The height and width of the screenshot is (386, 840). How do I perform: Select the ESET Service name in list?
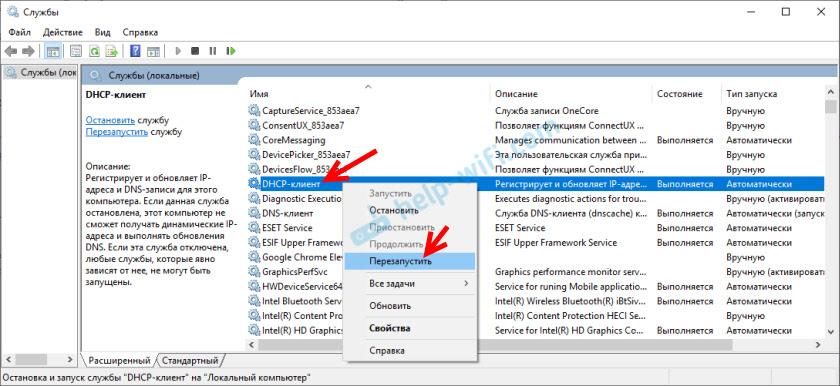(x=287, y=228)
